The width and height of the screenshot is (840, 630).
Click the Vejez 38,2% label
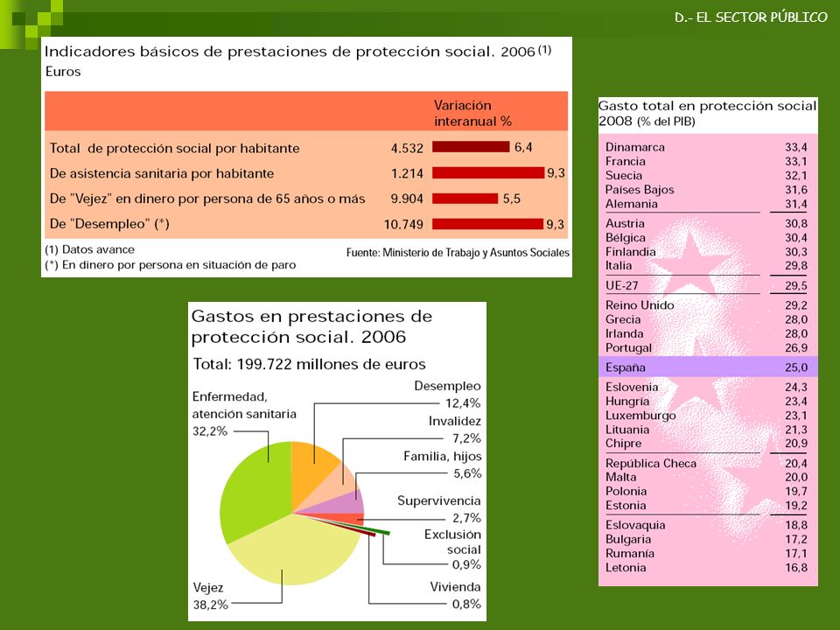tap(211, 596)
